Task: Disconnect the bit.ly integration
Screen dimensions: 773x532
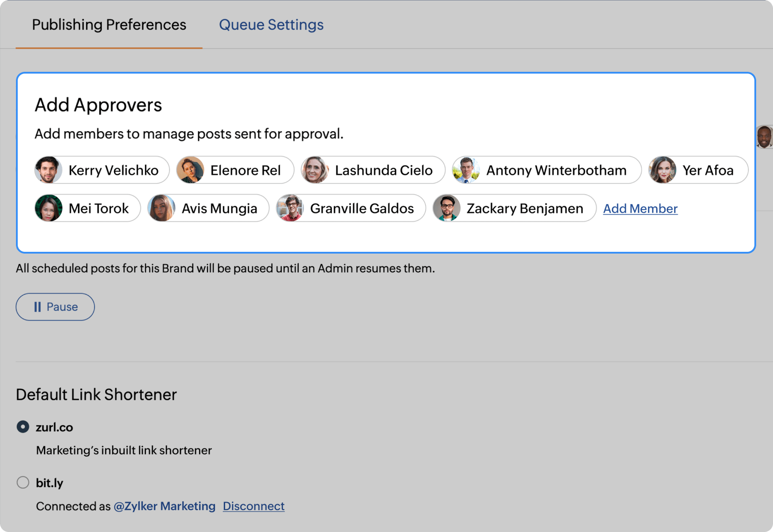Action: [x=254, y=506]
